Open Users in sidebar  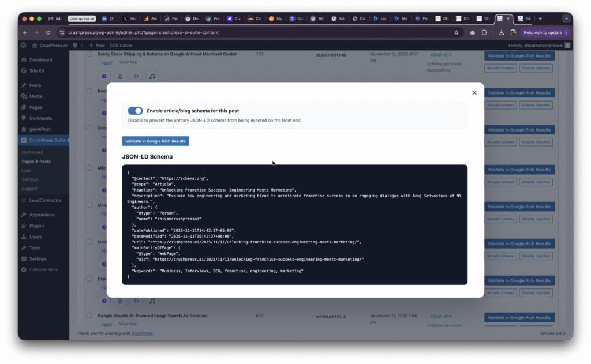coord(35,237)
